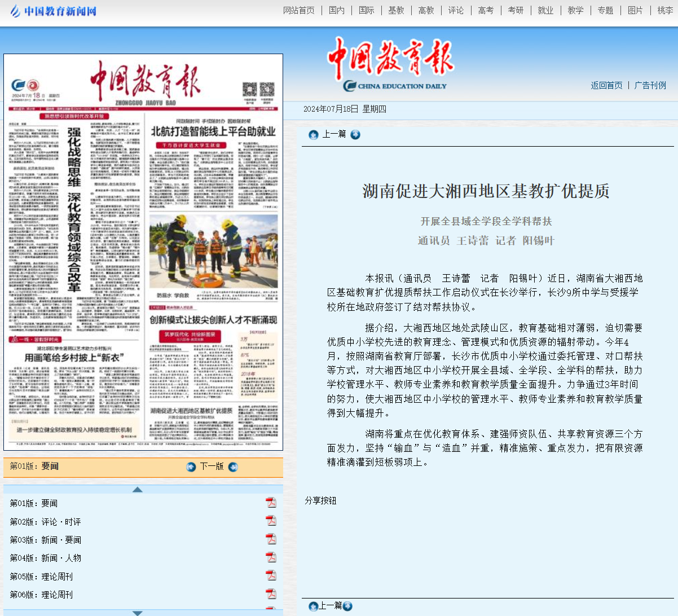The image size is (678, 616).
Task: Click the firefighter photo on the newspaper page
Action: tap(214, 252)
